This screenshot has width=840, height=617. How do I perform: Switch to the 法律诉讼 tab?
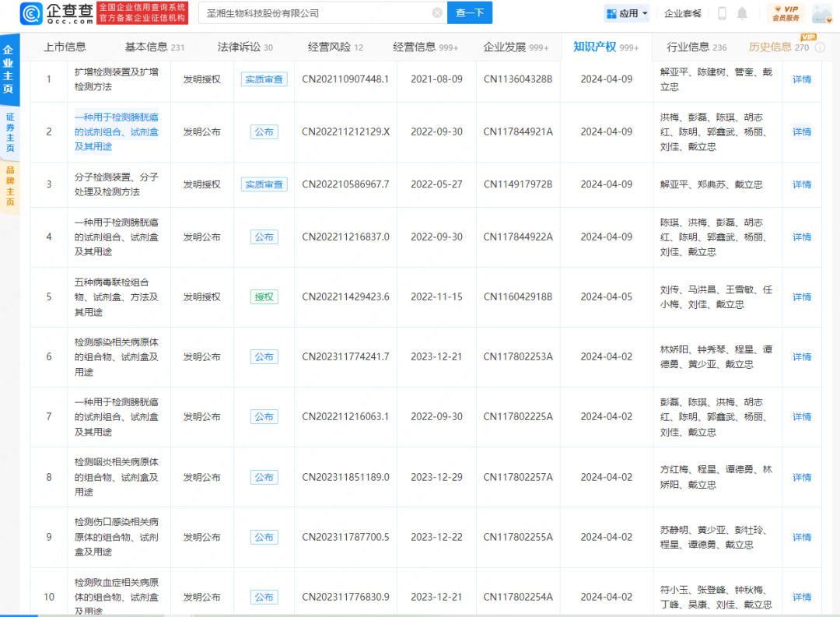(245, 47)
